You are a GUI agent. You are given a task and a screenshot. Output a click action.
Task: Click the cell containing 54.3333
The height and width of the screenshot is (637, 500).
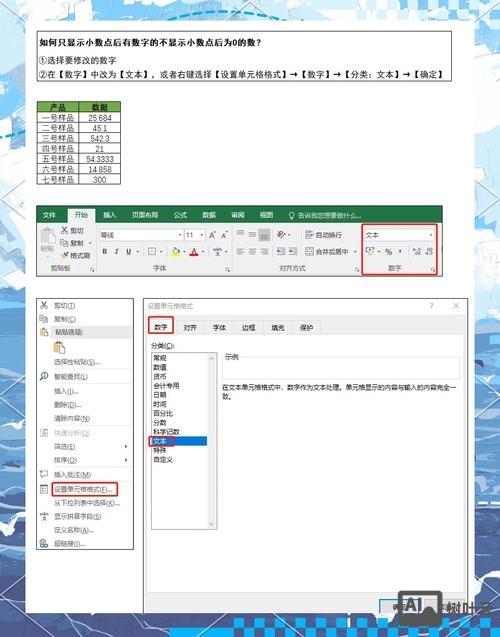click(100, 159)
